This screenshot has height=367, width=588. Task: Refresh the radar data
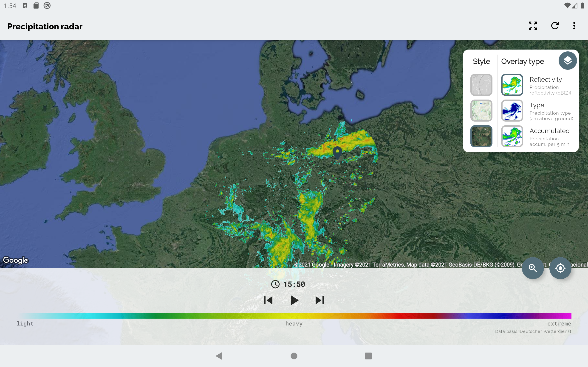pyautogui.click(x=555, y=26)
